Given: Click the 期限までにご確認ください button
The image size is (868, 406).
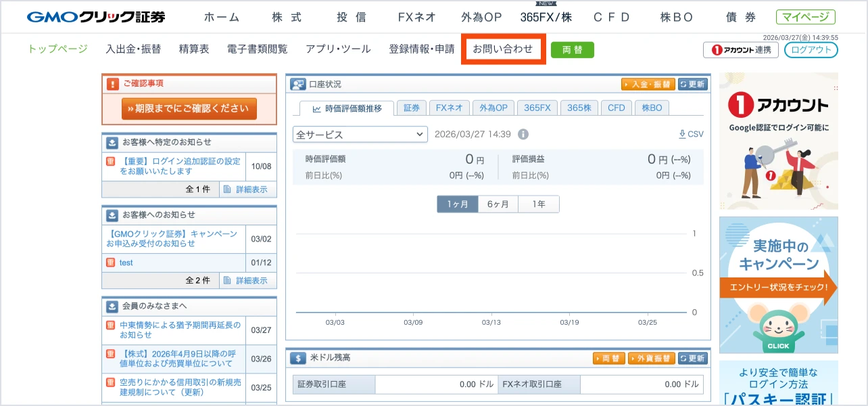Looking at the screenshot, I should (x=189, y=108).
